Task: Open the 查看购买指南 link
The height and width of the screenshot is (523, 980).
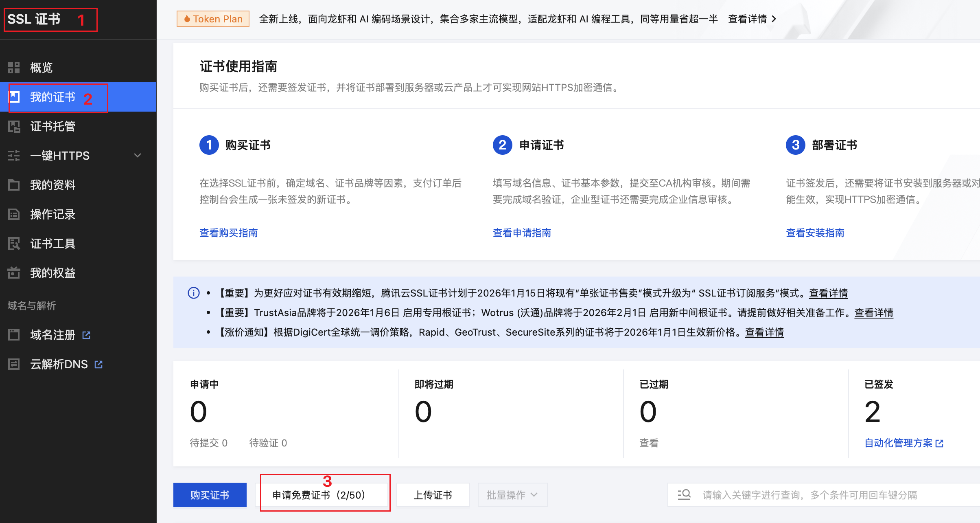Action: (x=229, y=233)
